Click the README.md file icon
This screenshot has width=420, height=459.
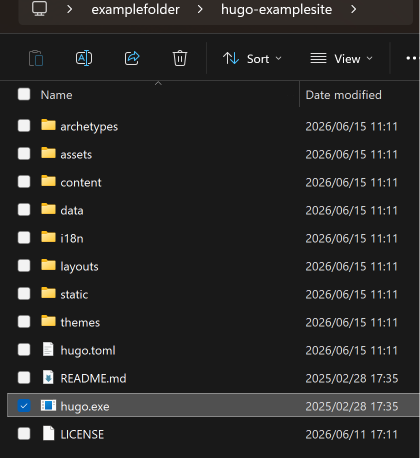(48, 377)
